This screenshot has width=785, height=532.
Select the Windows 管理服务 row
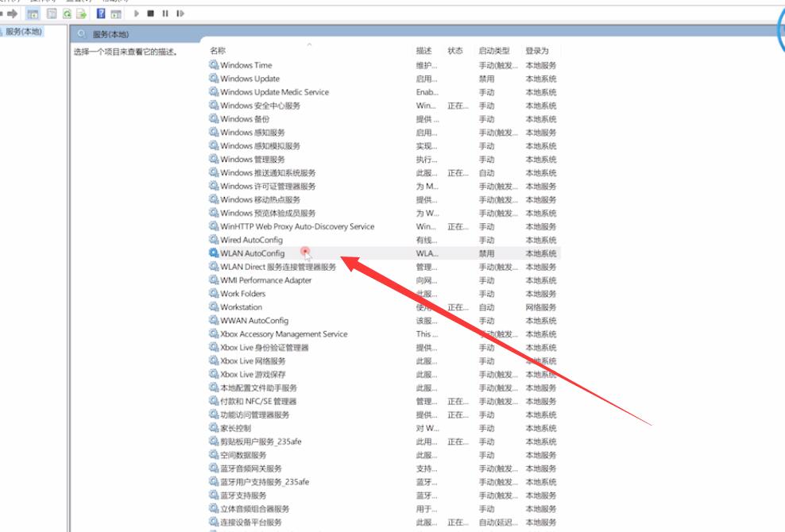(x=383, y=159)
